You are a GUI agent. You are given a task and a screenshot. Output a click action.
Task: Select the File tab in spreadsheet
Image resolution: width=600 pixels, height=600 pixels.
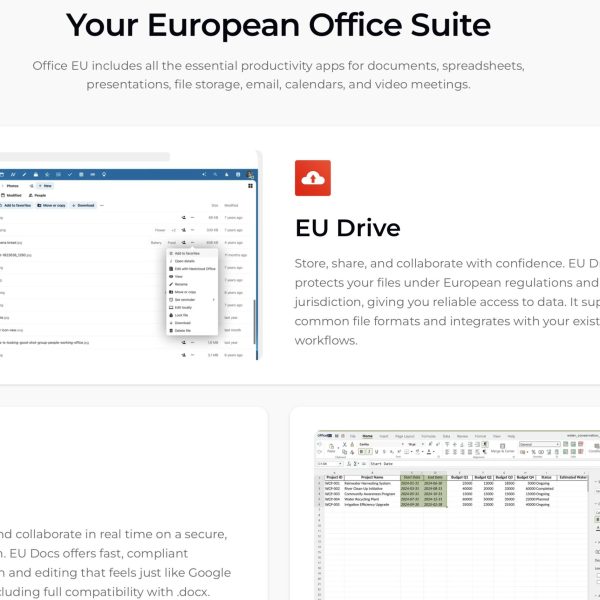pos(353,436)
